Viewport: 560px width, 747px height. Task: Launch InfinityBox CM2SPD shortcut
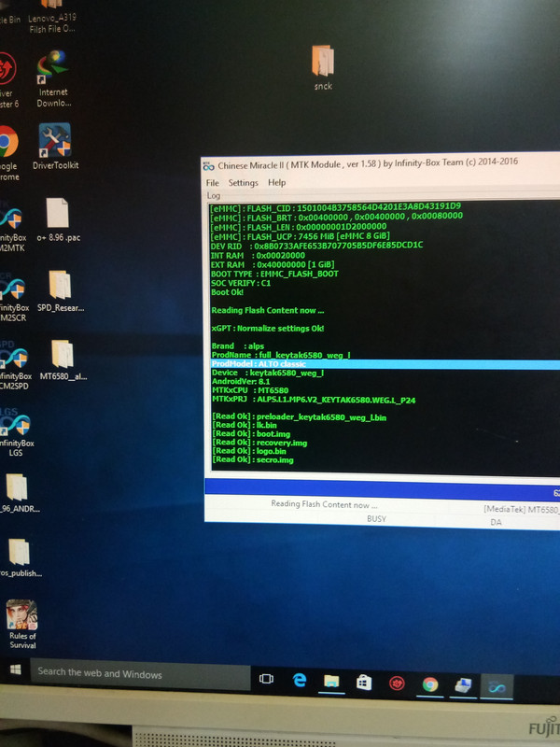coord(15,366)
